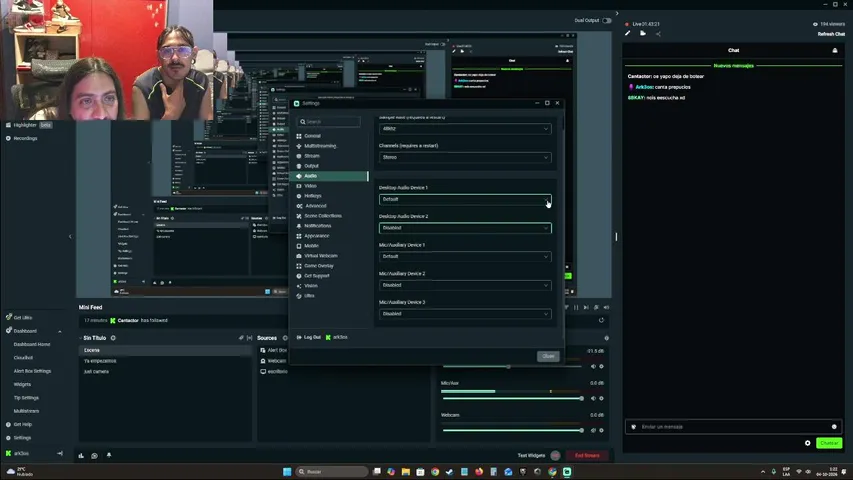Open Notifications settings category

(317, 226)
